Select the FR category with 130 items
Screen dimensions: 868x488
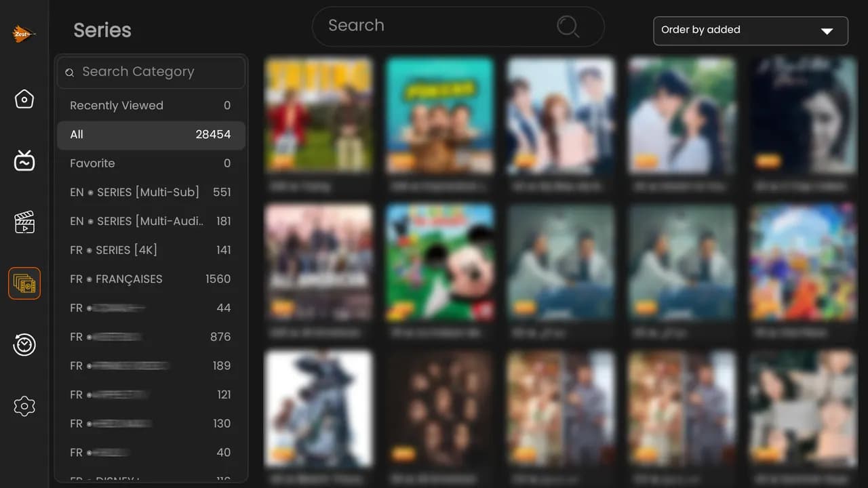[x=151, y=424]
